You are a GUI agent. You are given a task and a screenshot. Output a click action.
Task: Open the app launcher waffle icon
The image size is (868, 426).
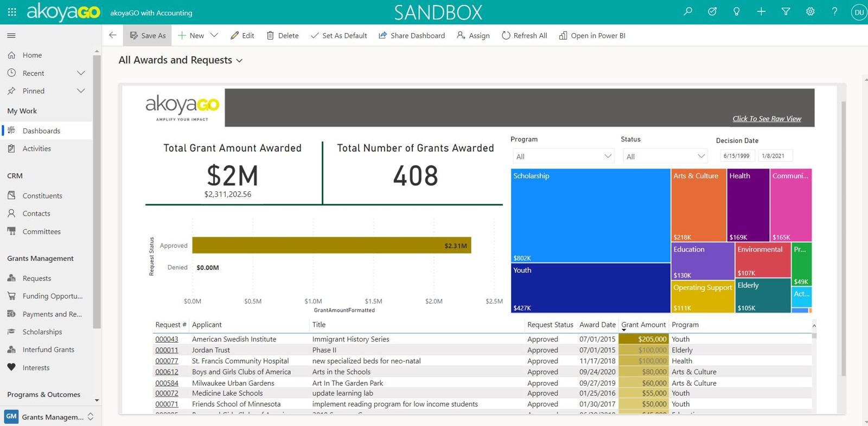[12, 12]
